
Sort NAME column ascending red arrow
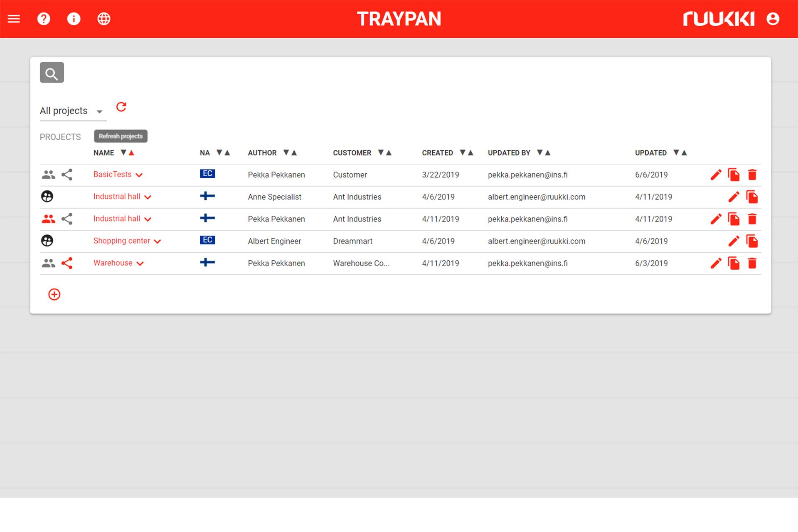pyautogui.click(x=131, y=153)
